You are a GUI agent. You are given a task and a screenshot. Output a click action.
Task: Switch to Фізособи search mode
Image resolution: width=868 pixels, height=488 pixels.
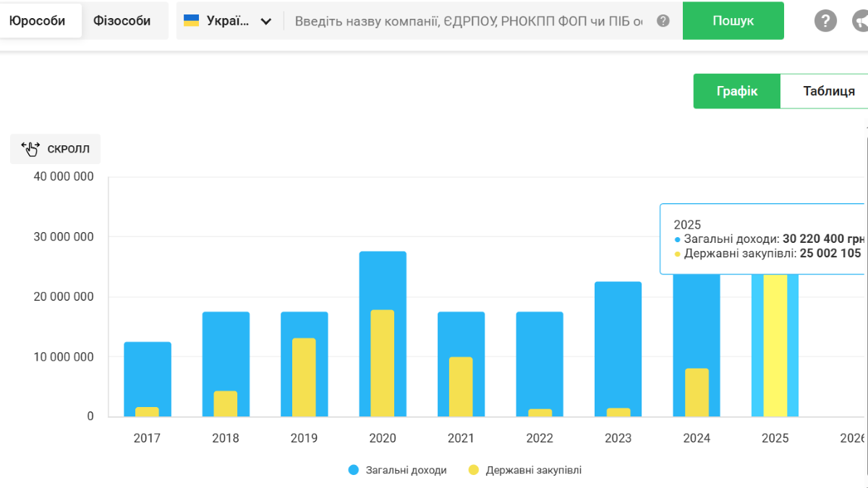(122, 21)
